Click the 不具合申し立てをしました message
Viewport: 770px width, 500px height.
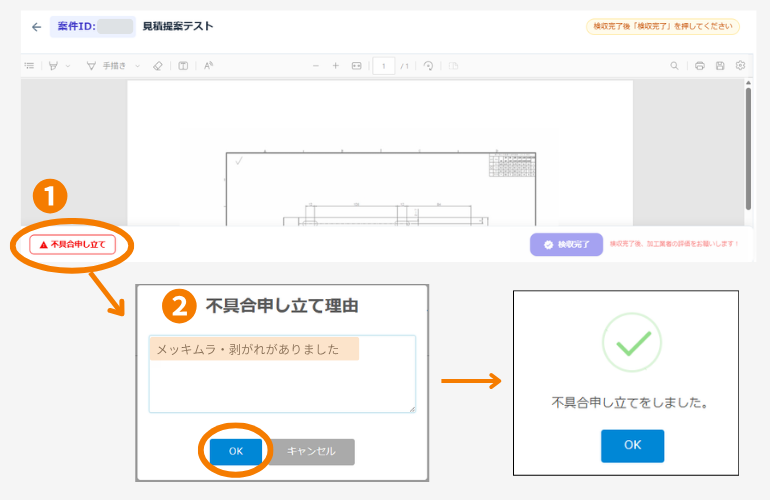(x=630, y=403)
